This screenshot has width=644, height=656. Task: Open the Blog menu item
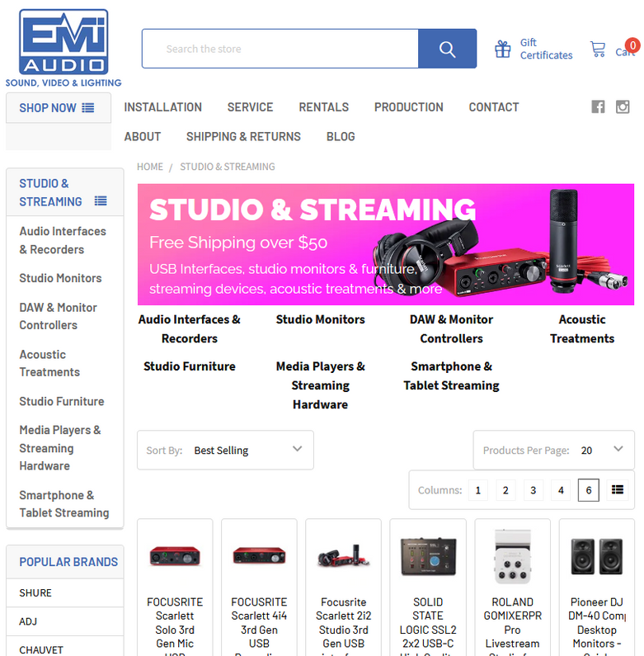pos(341,136)
